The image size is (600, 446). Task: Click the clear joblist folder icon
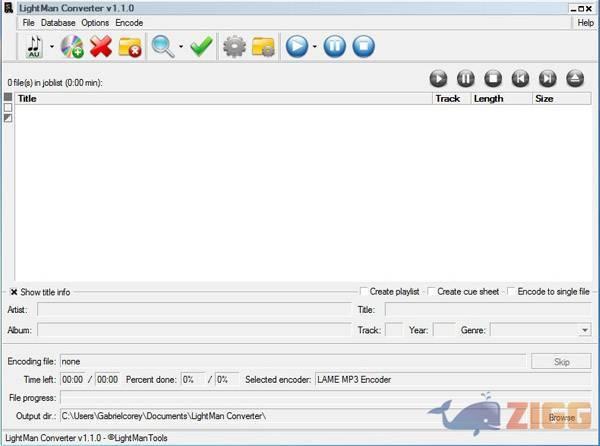pos(130,47)
